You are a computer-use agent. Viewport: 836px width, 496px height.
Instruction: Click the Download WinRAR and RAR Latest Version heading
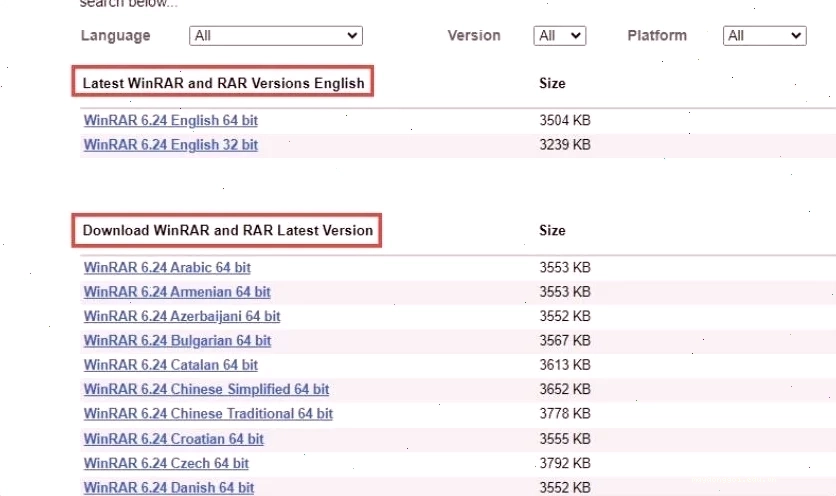click(x=228, y=231)
